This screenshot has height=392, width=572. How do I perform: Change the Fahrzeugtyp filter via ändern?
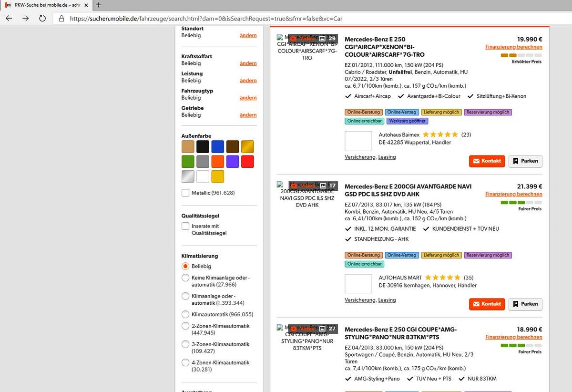tap(248, 97)
